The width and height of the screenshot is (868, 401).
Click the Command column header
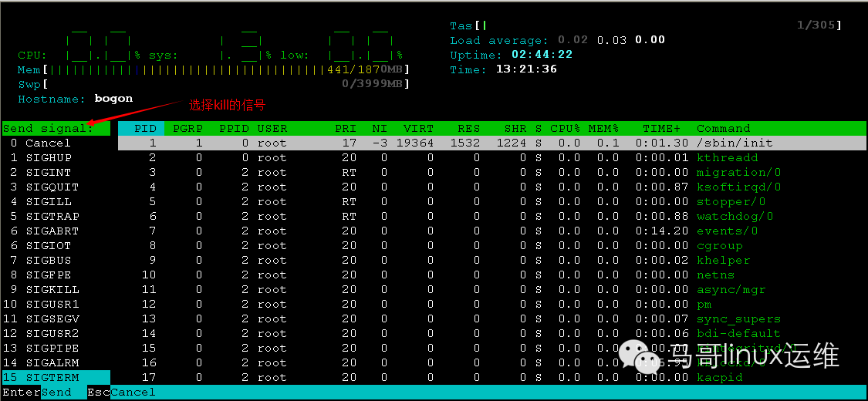coord(723,128)
